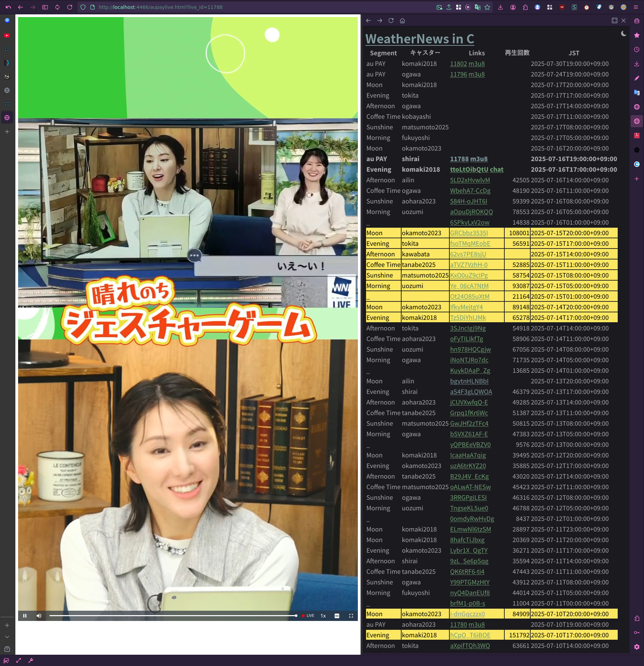Click the Segment column header
The height and width of the screenshot is (666, 644).
click(383, 53)
